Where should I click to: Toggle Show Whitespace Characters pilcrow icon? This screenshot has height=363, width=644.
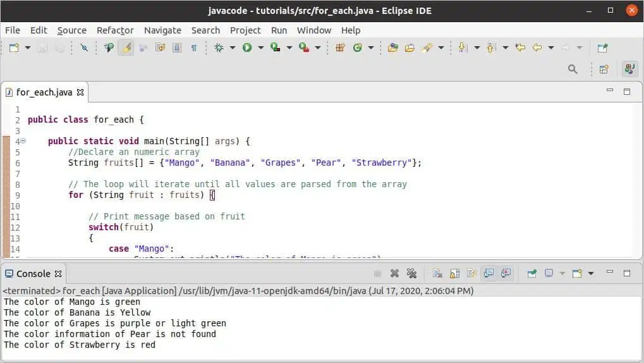pyautogui.click(x=194, y=47)
